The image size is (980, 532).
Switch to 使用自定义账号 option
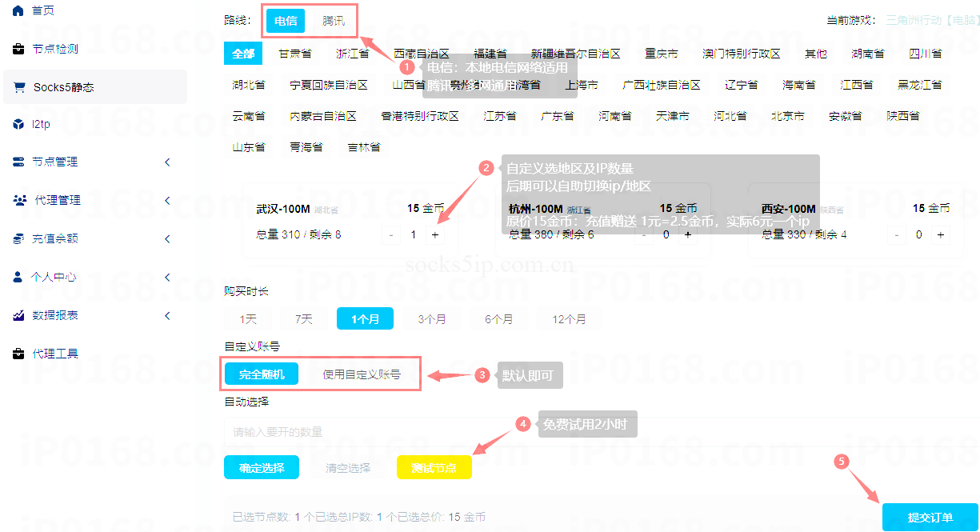point(360,373)
